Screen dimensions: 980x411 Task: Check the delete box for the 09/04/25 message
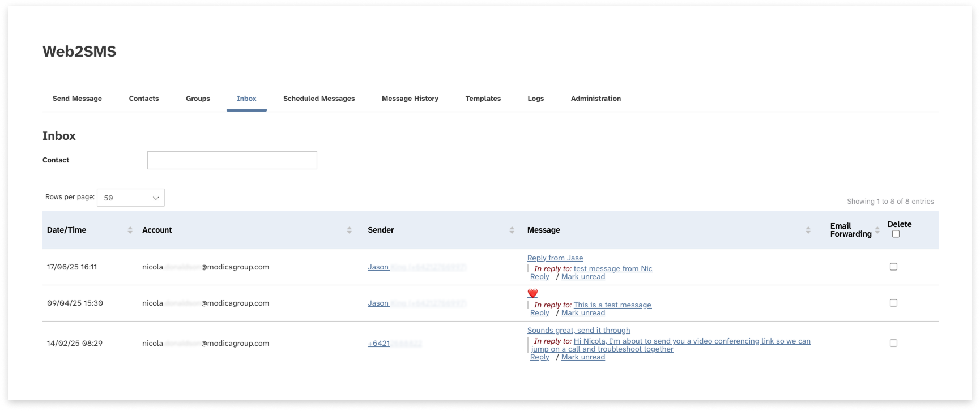(894, 303)
